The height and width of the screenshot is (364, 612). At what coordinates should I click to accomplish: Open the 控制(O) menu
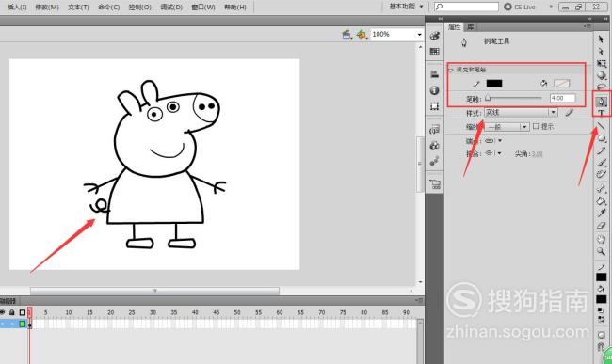[139, 7]
